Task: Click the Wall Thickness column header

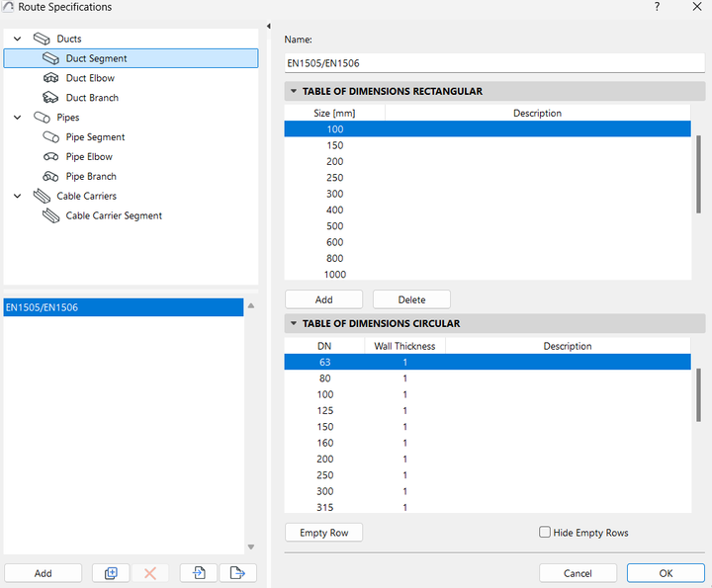Action: pos(404,346)
